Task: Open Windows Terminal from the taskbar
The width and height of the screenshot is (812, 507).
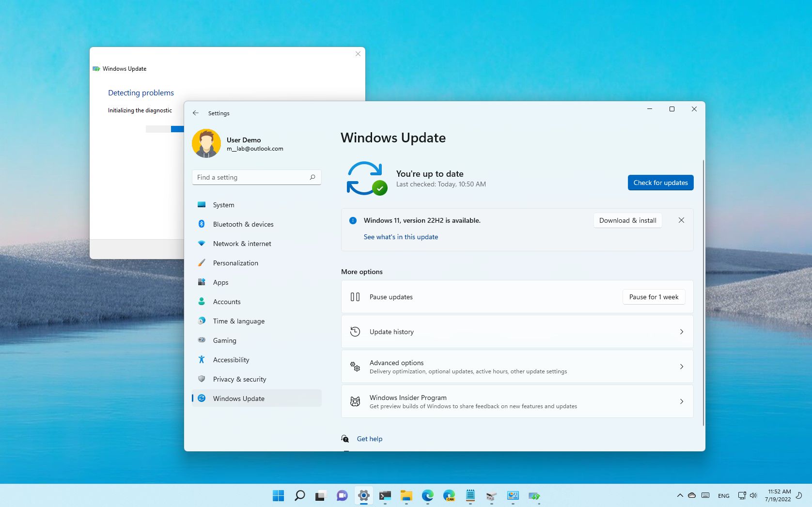Action: (x=385, y=495)
